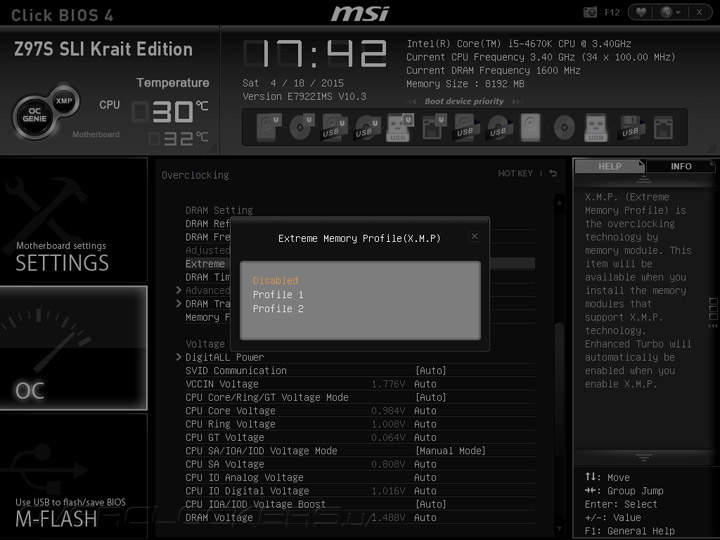Screen dimensions: 720x540
Task: Expand the DRAM Tra... submenu arrow
Action: pos(179,304)
